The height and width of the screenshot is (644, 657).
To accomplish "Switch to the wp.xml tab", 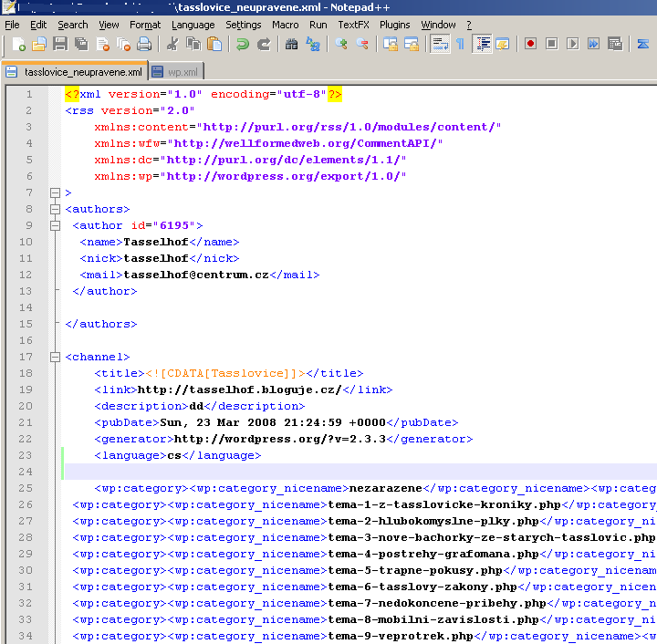I will pyautogui.click(x=176, y=71).
